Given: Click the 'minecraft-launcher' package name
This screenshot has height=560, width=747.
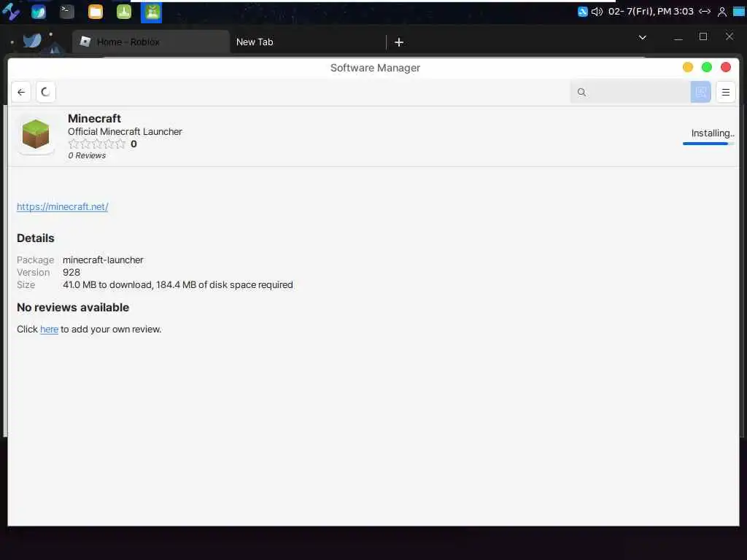Looking at the screenshot, I should point(103,260).
